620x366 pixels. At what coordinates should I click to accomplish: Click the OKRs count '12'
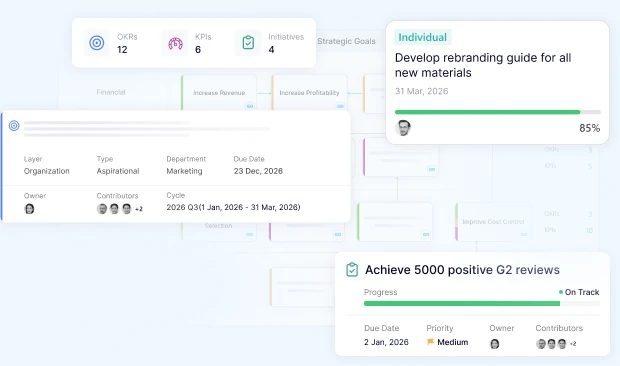click(x=122, y=49)
